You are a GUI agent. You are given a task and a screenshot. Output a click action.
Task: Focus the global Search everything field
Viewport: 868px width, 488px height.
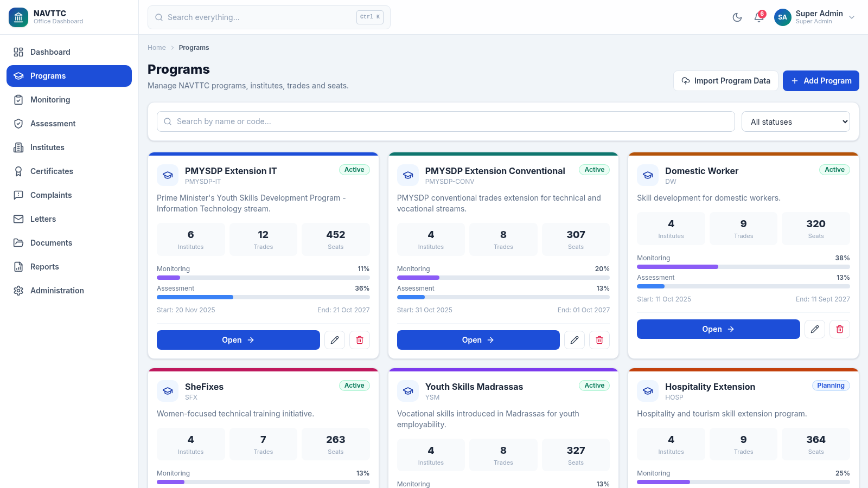pos(269,17)
